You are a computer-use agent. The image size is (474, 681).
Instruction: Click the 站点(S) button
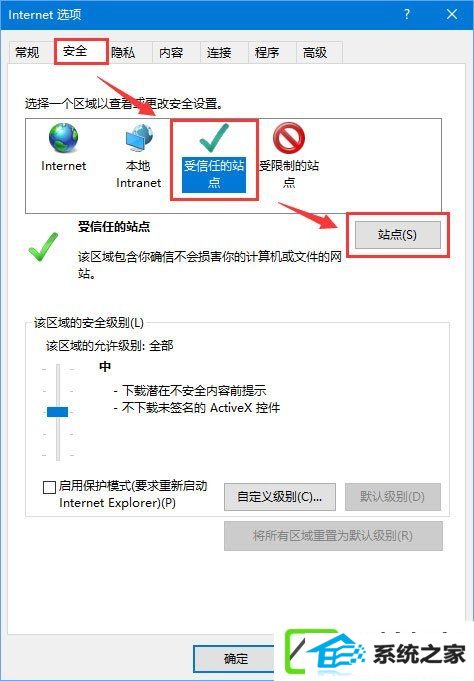pos(398,235)
